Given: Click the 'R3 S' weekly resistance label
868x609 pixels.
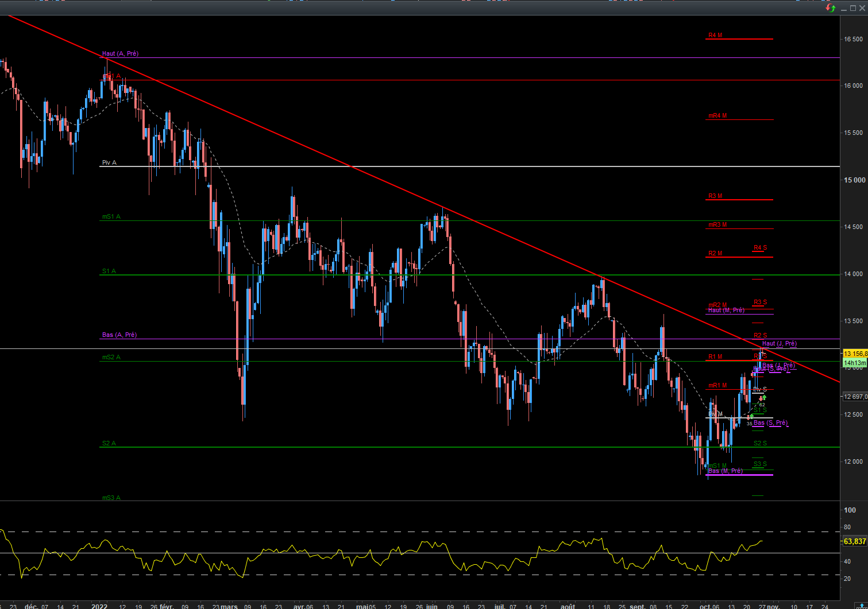Looking at the screenshot, I should pos(761,302).
